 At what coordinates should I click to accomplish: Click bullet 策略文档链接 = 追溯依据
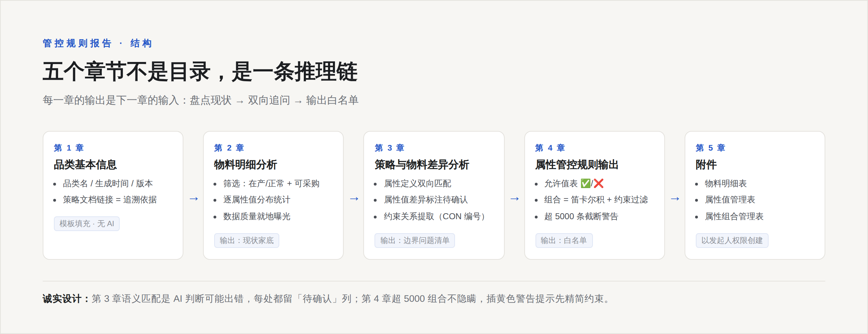110,200
